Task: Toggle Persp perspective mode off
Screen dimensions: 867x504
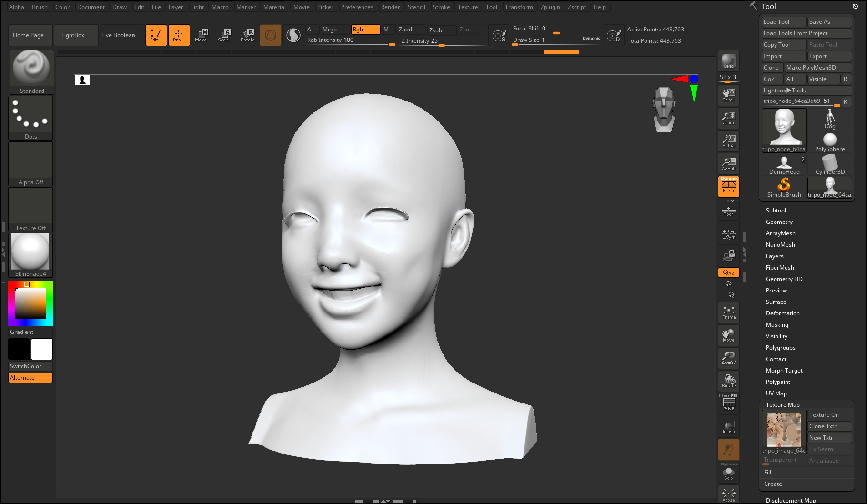Action: click(x=728, y=186)
